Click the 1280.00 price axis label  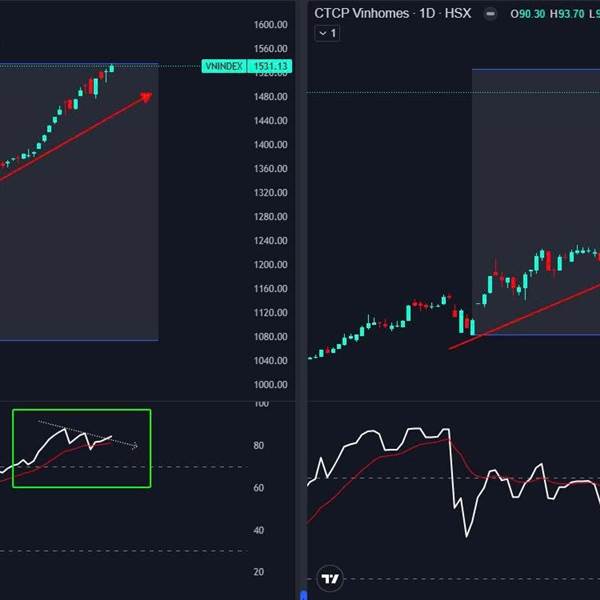[271, 217]
